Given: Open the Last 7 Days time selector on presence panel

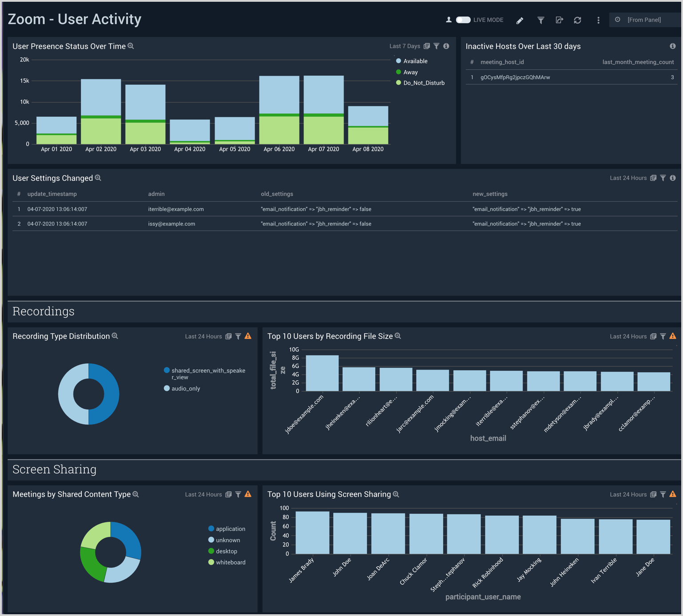Looking at the screenshot, I should (x=405, y=46).
